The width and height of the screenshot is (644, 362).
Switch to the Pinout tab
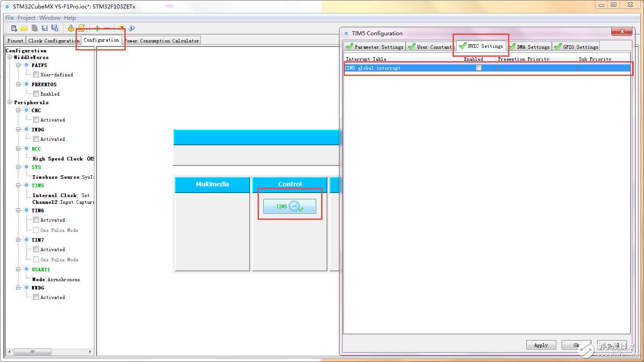(15, 41)
